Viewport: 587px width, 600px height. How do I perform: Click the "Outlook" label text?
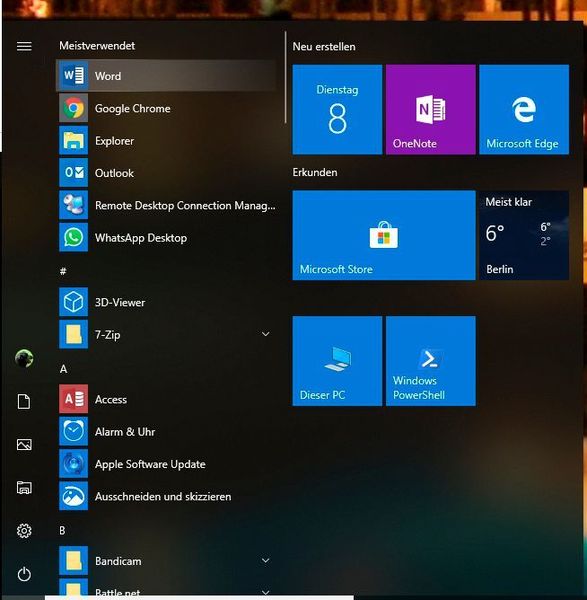pos(114,173)
